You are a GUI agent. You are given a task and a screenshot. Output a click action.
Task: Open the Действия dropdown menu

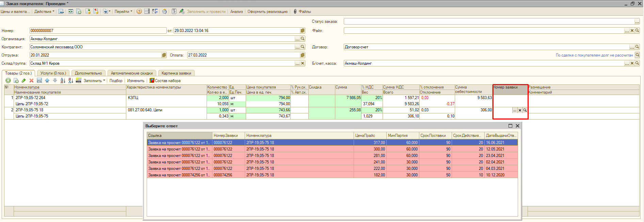pyautogui.click(x=44, y=11)
